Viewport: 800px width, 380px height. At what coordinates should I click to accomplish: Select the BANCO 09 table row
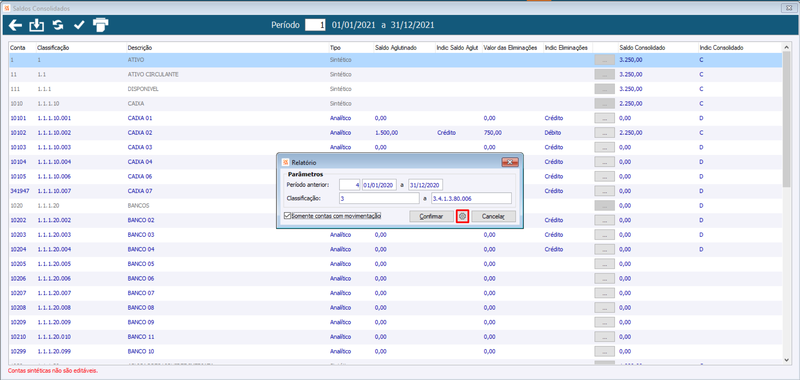click(395, 322)
